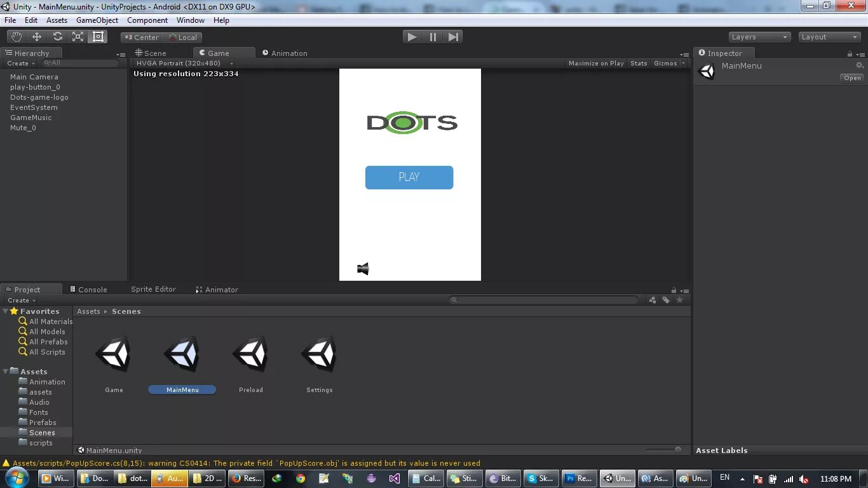Screen dimensions: 868x488
Task: Click the blue PLAY button in game
Action: pyautogui.click(x=409, y=177)
